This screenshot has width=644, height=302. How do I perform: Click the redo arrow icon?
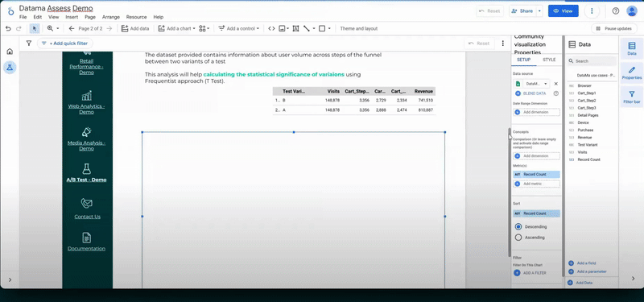(19, 29)
